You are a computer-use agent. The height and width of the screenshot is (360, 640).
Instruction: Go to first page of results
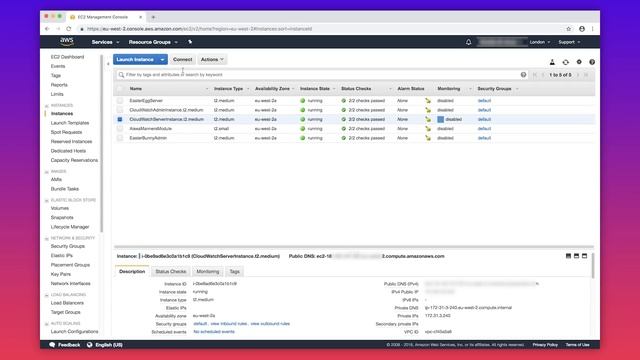click(x=535, y=75)
